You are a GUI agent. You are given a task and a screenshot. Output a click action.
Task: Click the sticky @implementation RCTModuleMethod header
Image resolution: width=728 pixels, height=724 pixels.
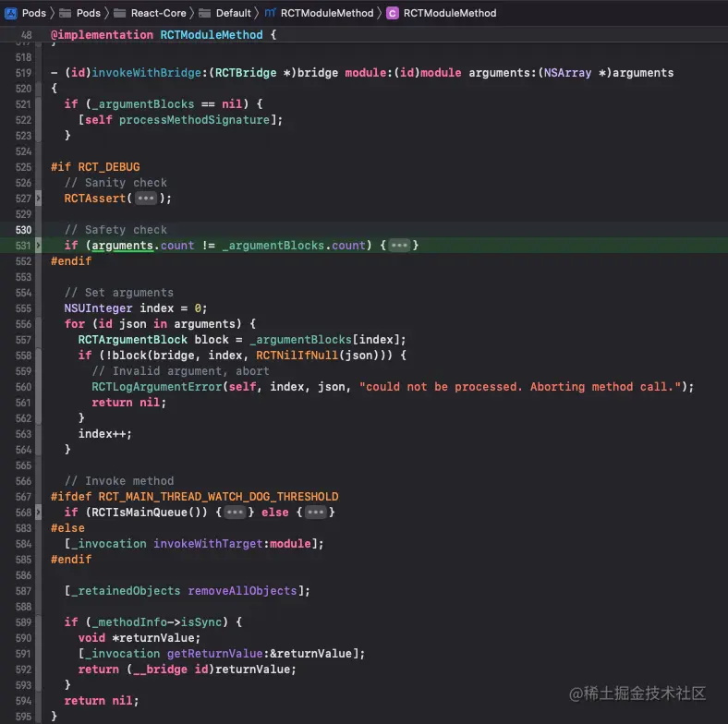click(x=164, y=35)
